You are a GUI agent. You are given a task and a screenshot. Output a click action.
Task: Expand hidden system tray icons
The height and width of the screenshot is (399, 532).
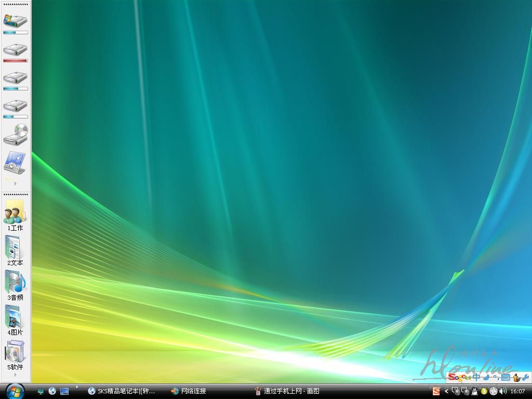pos(446,391)
